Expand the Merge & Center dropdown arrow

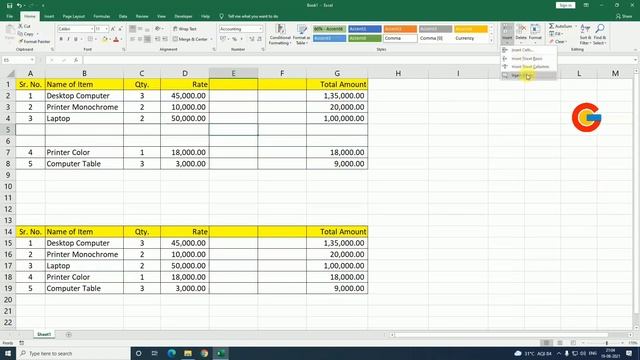[211, 39]
